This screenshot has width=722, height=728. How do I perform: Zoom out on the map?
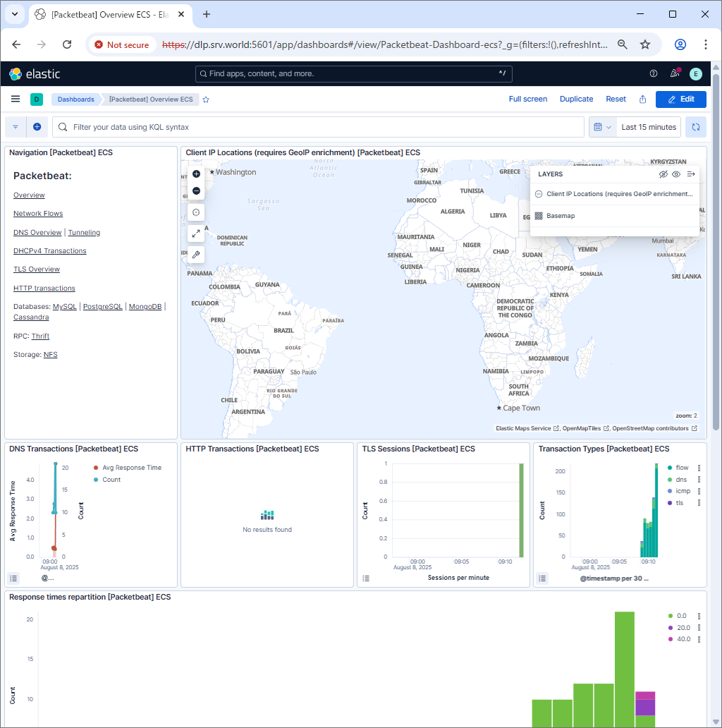click(196, 191)
